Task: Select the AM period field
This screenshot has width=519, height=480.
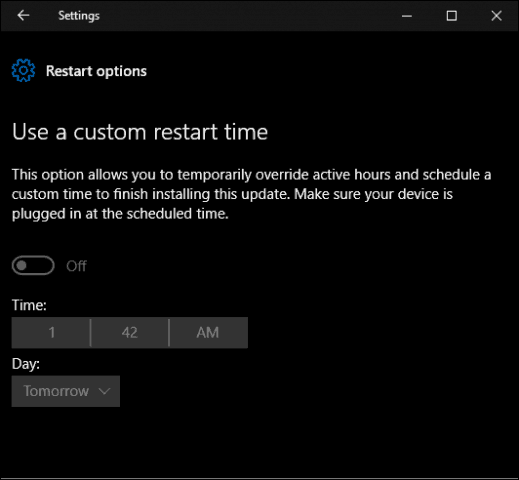Action: coord(209,333)
